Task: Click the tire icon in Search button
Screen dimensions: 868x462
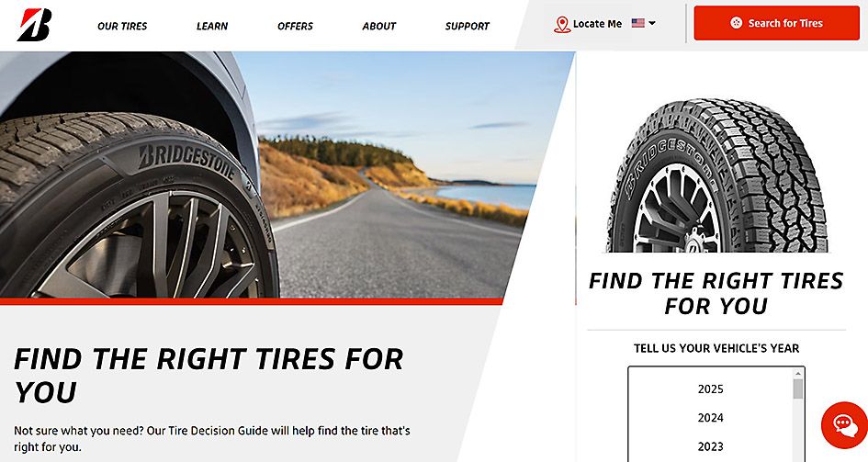Action: click(737, 23)
